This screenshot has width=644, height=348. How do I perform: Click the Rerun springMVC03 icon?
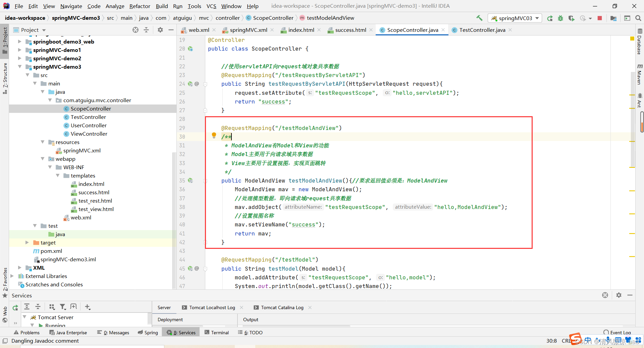click(550, 18)
